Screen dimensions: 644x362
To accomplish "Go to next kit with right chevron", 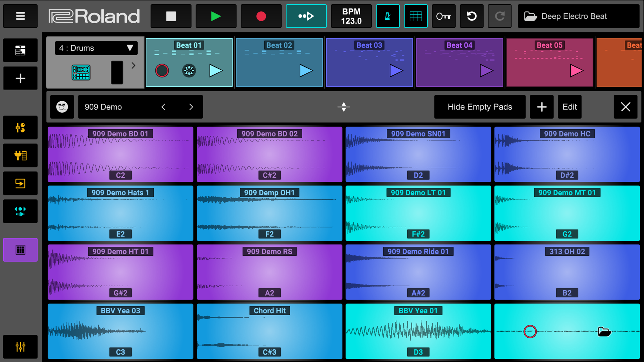I will coord(191,107).
